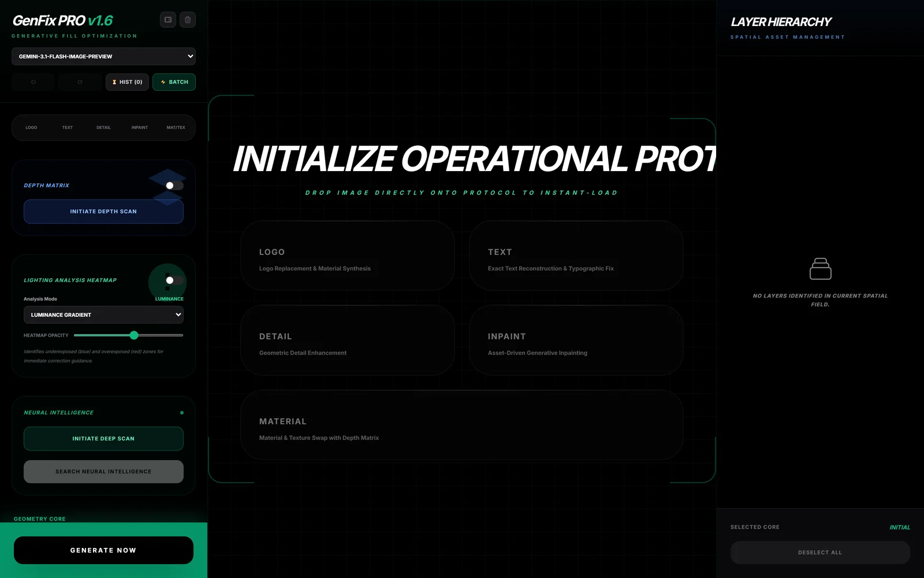924x578 pixels.
Task: Click the redo arrow button
Action: pyautogui.click(x=80, y=82)
